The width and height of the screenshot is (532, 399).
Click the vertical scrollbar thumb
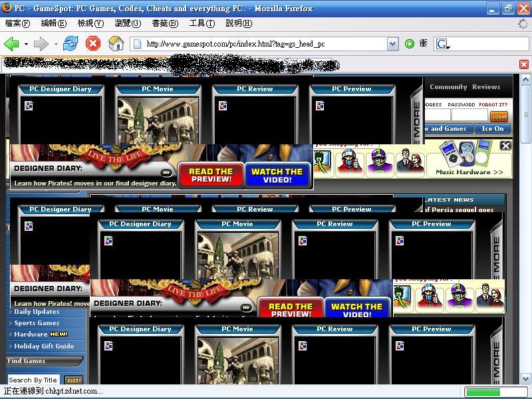pyautogui.click(x=525, y=114)
